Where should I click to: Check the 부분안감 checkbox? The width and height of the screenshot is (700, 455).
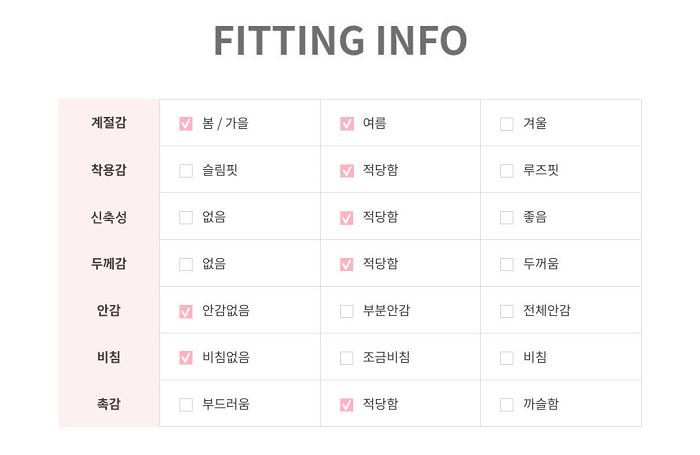346,311
